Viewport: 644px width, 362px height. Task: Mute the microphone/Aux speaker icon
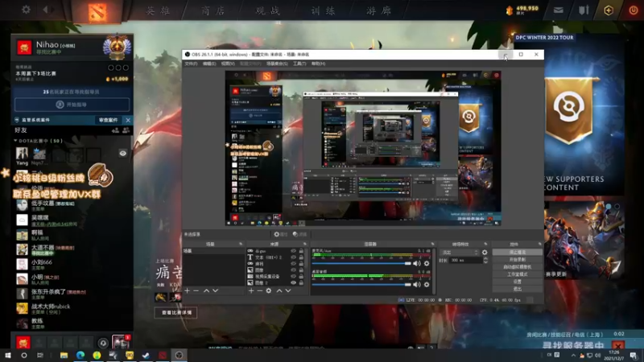[417, 264]
